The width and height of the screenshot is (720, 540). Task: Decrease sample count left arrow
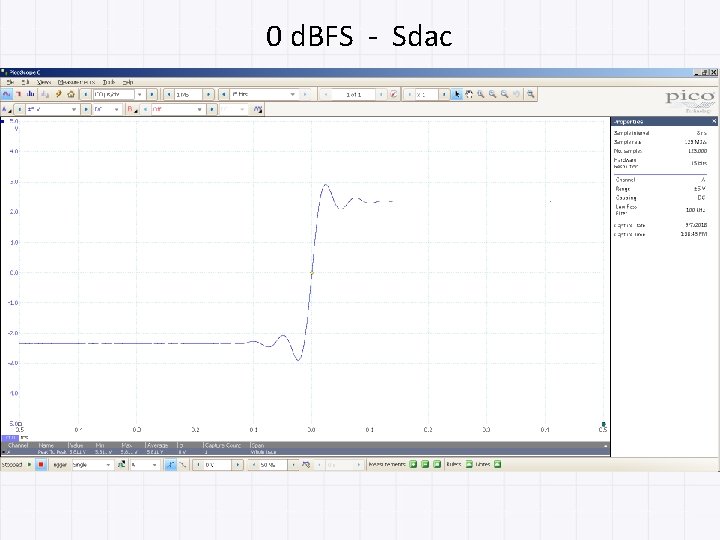pyautogui.click(x=169, y=94)
